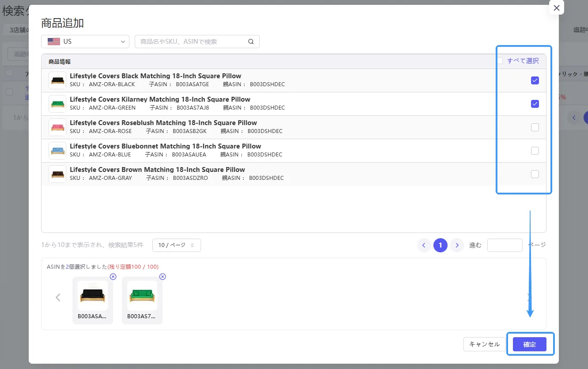
Task: Click the jump-to-page number input
Action: (x=505, y=245)
